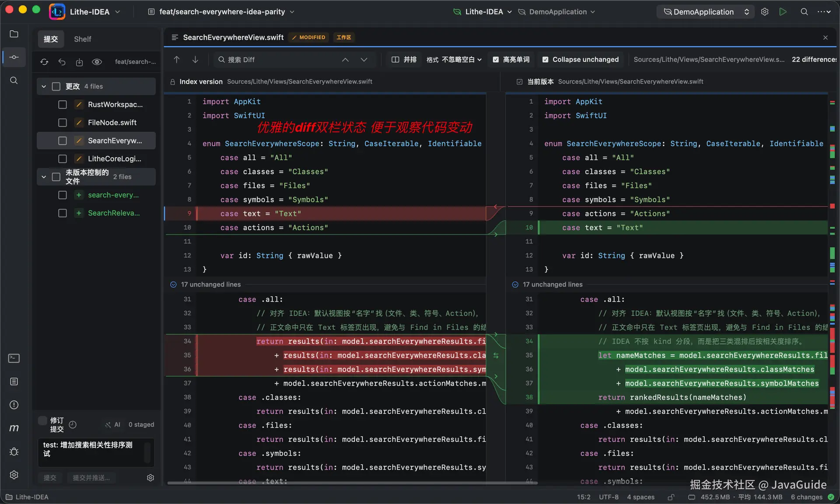Open the more options ellipsis menu
Screen dimensions: 840x504
point(824,12)
